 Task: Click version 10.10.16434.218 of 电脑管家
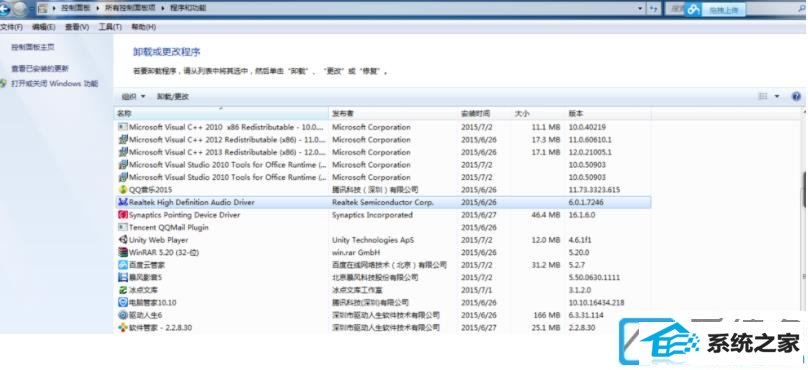click(x=596, y=302)
